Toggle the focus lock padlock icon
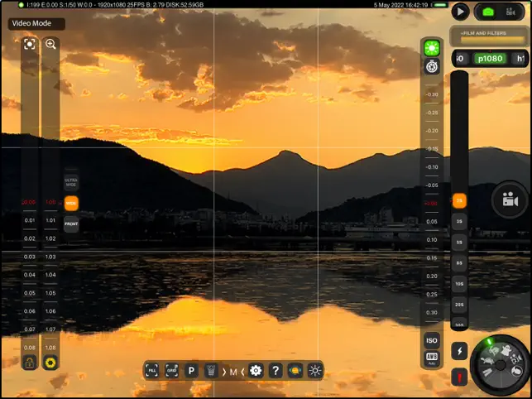The image size is (532, 399). click(30, 363)
